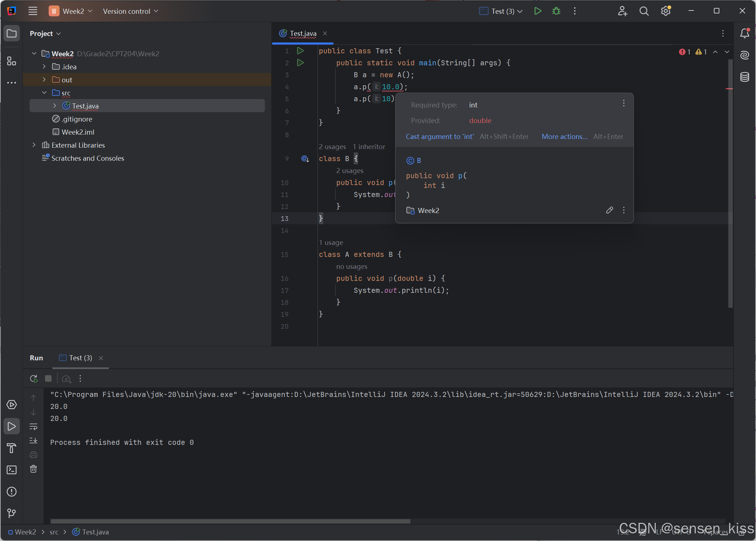Open the Database tool window

744,77
